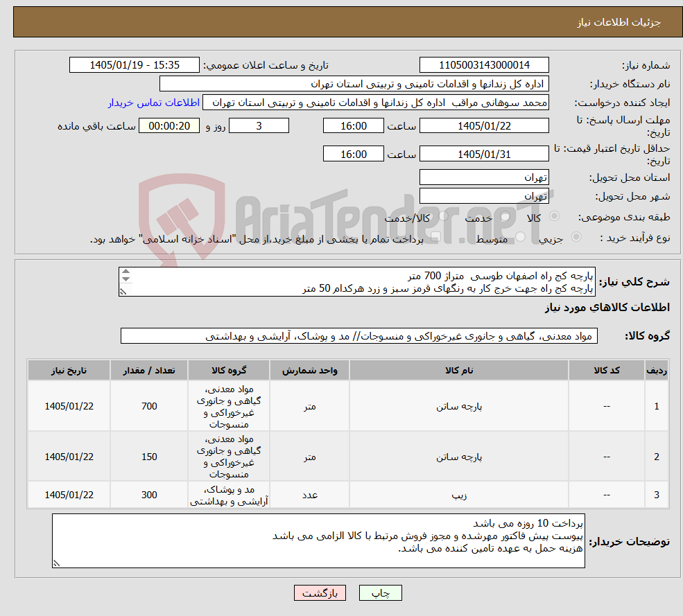Click the شهر محل تحویل field تهران
This screenshot has height=616, width=683.
[x=484, y=196]
